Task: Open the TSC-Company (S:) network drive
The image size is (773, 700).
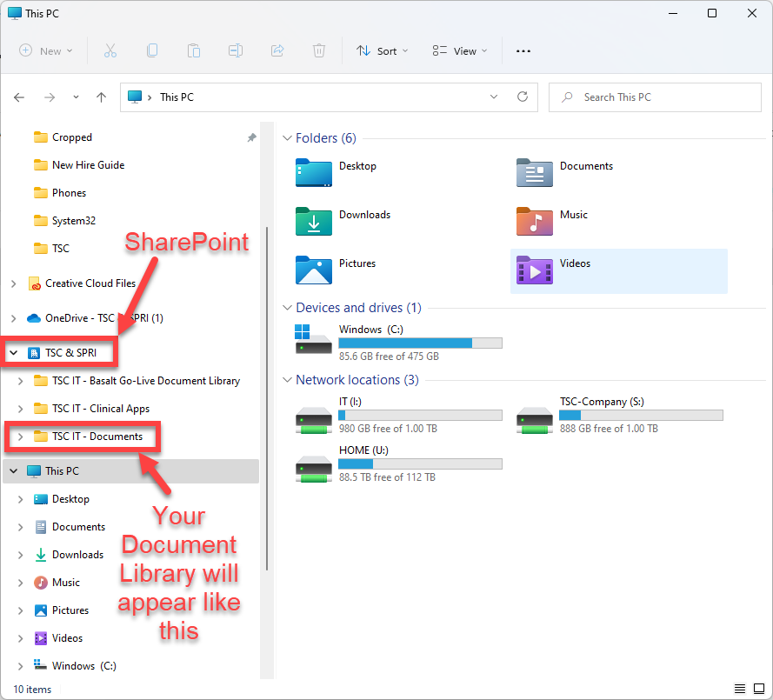Action: coord(535,419)
